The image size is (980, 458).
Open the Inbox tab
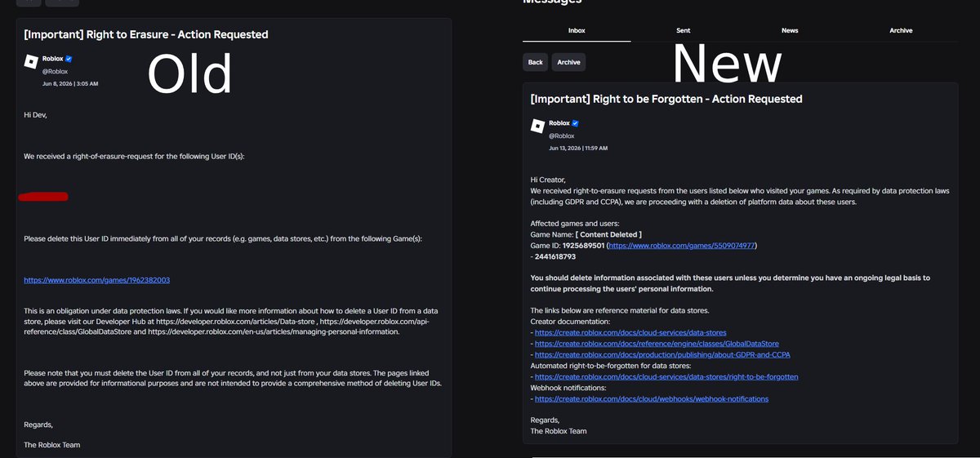[x=577, y=30]
